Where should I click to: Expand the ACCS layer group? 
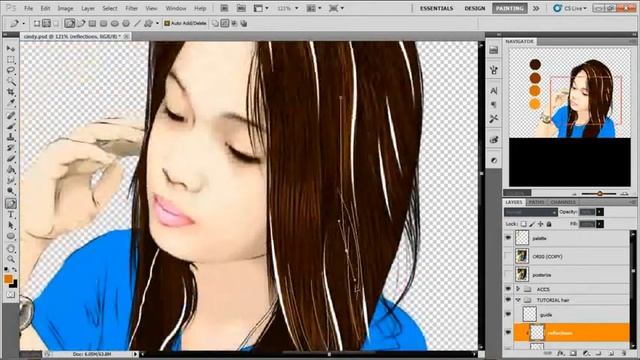click(x=518, y=289)
